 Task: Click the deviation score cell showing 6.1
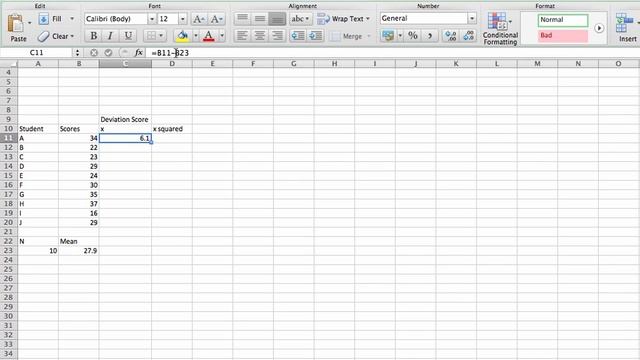[x=125, y=138]
